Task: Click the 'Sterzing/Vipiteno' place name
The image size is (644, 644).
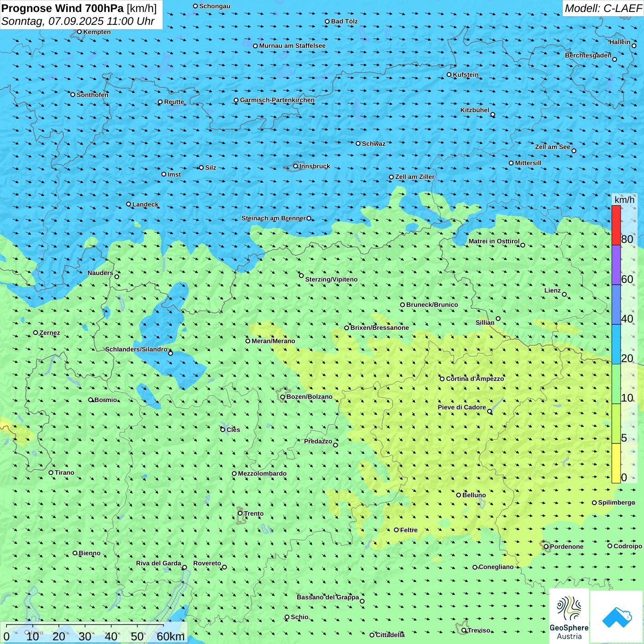Action: 331,279
